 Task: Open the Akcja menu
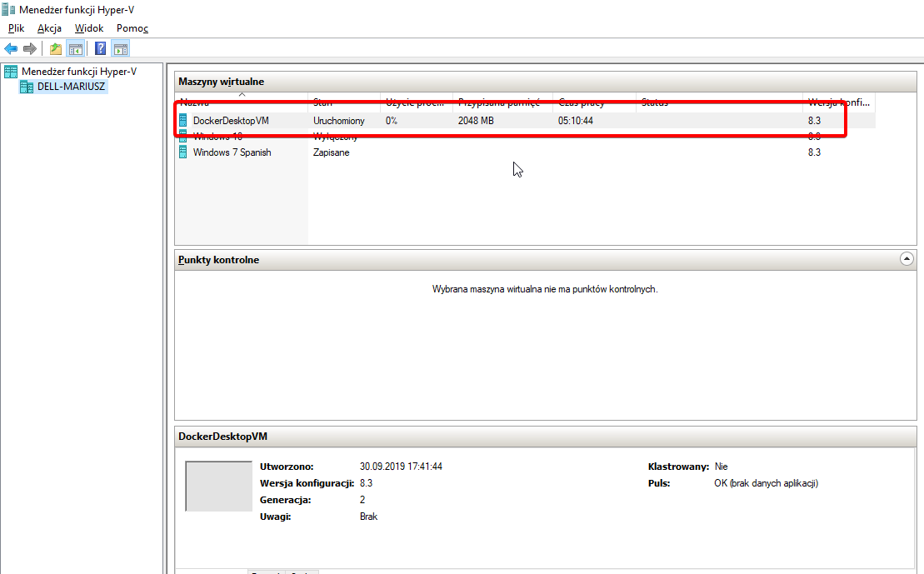pos(49,28)
